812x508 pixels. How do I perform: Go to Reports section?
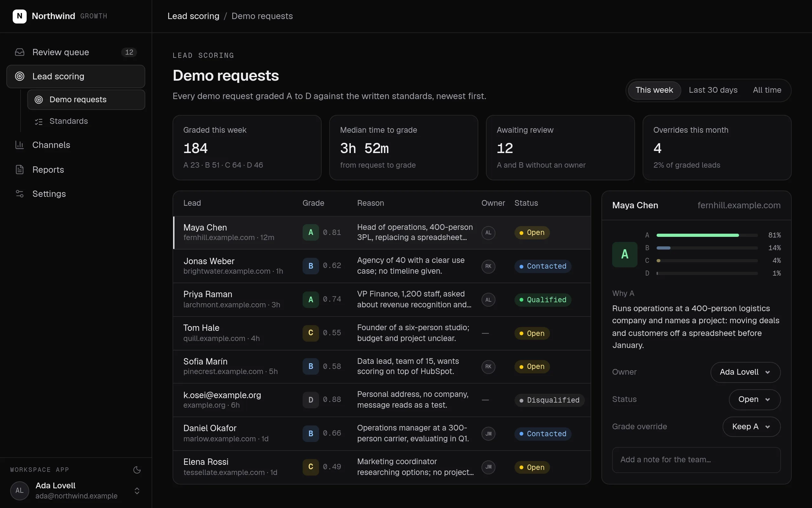pos(76,170)
